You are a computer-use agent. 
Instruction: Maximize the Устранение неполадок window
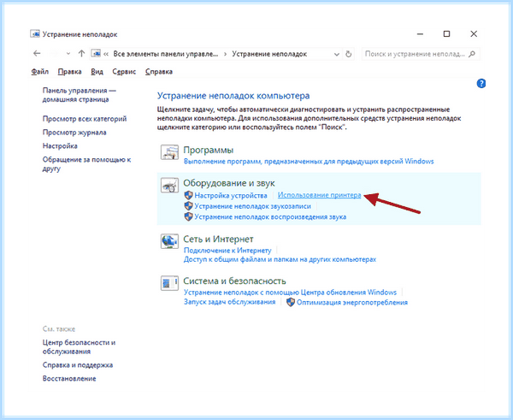(x=446, y=33)
